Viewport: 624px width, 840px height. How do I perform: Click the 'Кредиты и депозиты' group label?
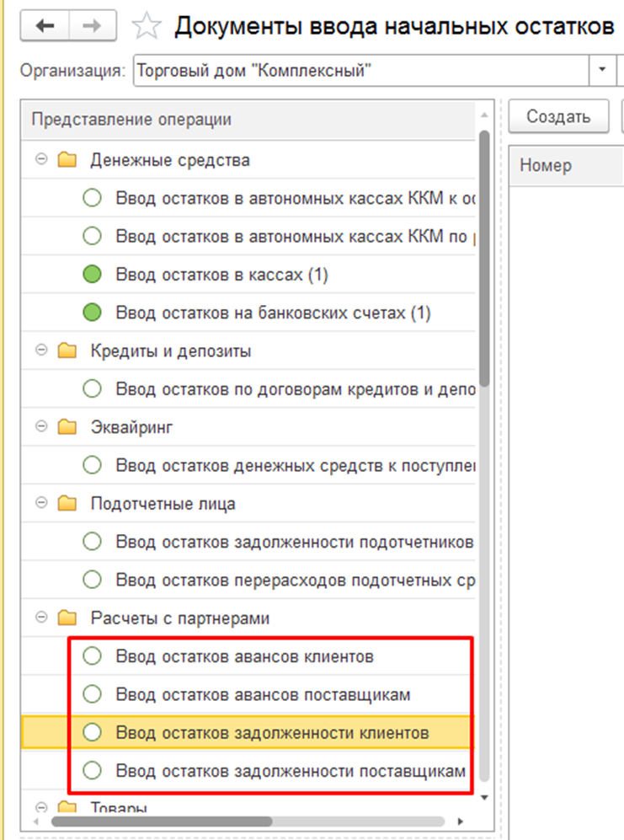coord(171,351)
